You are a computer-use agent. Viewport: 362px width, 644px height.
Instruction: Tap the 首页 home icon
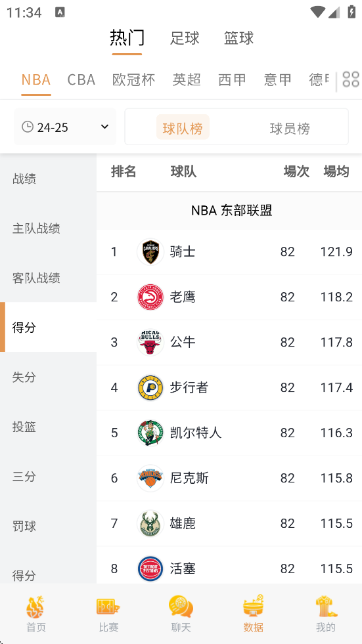36,607
